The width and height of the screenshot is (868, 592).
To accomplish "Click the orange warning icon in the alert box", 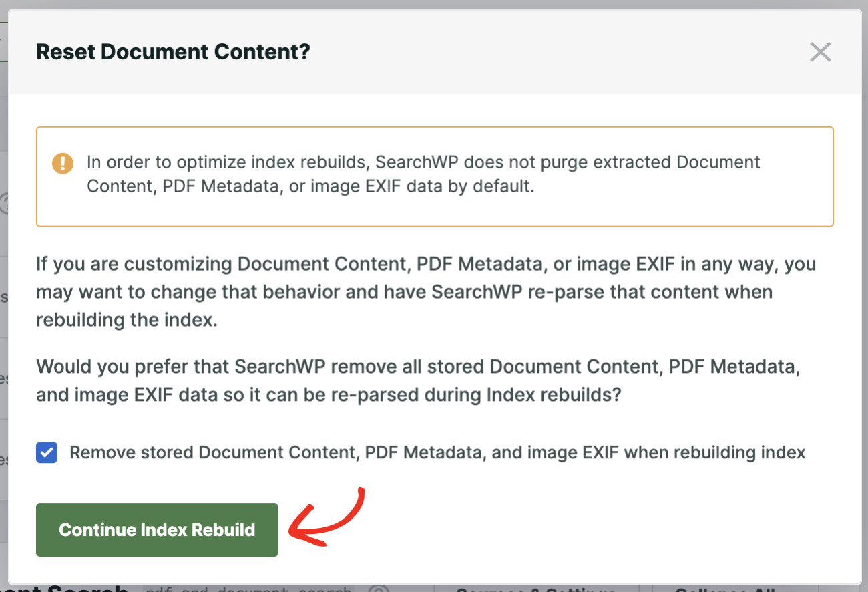I will pos(62,162).
